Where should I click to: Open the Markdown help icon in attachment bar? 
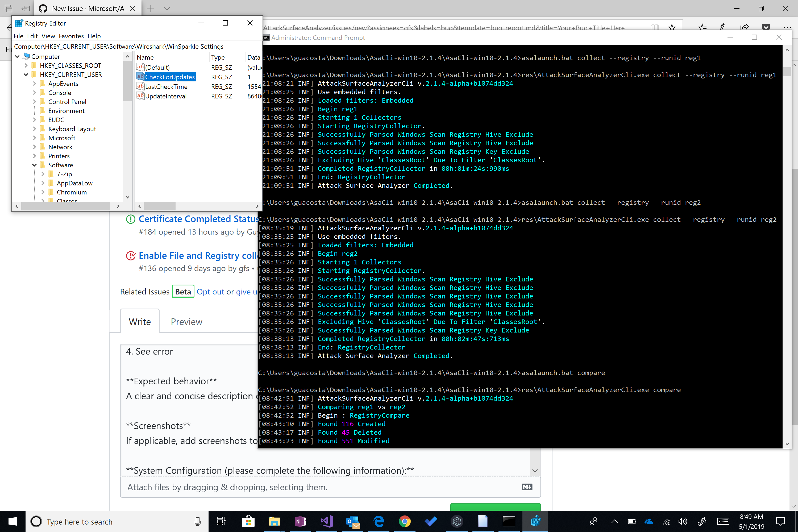pos(527,487)
